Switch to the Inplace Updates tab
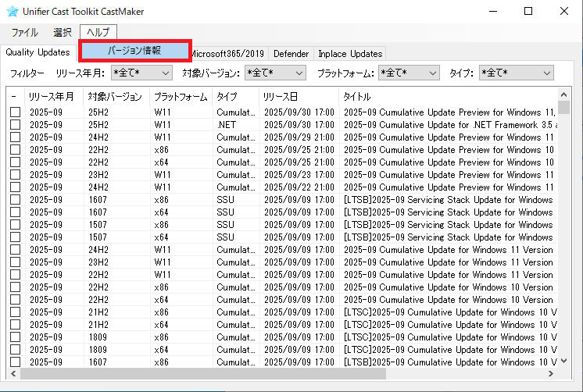 coord(351,54)
